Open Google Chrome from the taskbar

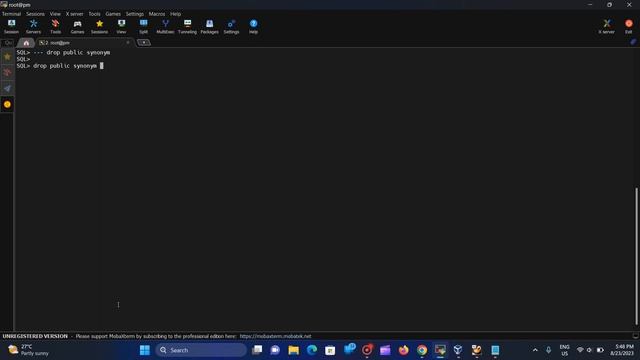tap(422, 350)
